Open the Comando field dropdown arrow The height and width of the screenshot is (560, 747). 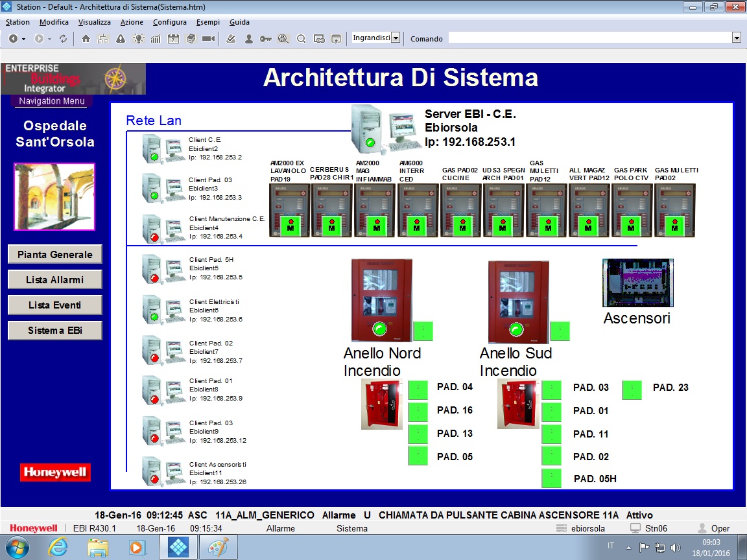736,38
